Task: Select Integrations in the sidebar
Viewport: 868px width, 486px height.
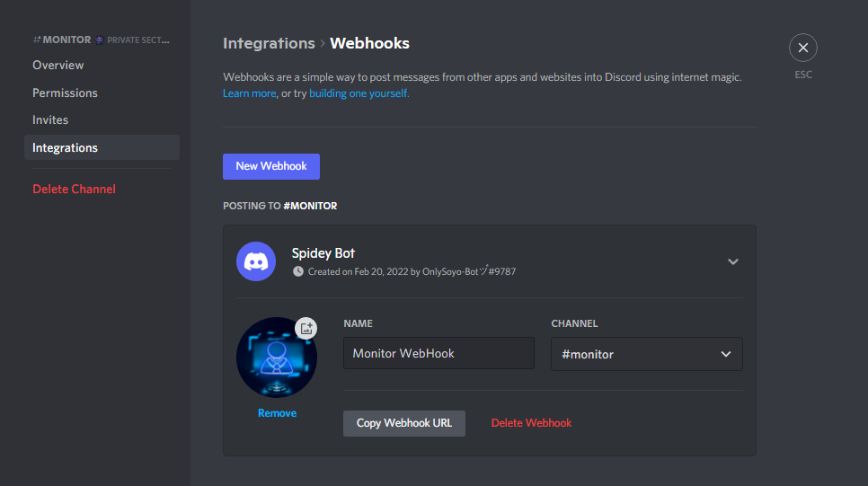Action: coord(102,148)
